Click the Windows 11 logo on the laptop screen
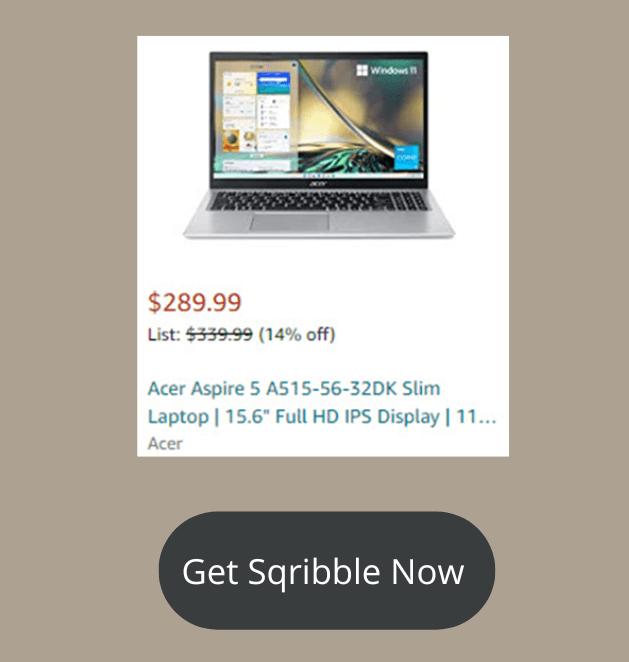629x662 pixels. click(x=387, y=70)
